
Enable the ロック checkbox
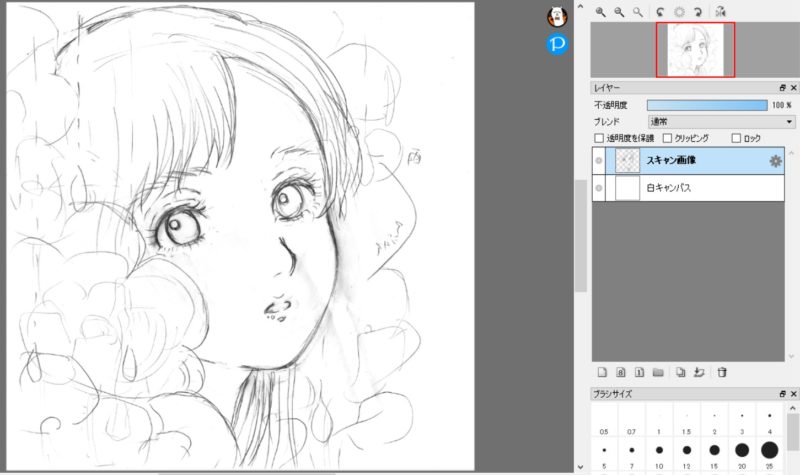click(736, 138)
